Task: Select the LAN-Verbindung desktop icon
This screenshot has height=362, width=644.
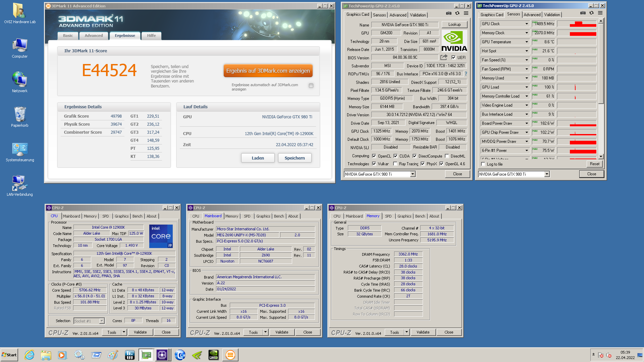Action: 19,186
